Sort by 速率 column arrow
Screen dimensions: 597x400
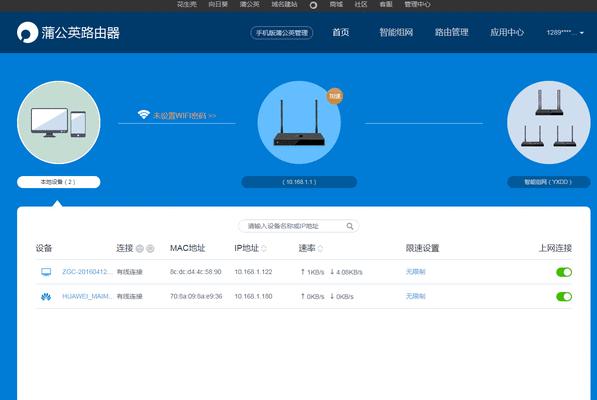tap(320, 249)
